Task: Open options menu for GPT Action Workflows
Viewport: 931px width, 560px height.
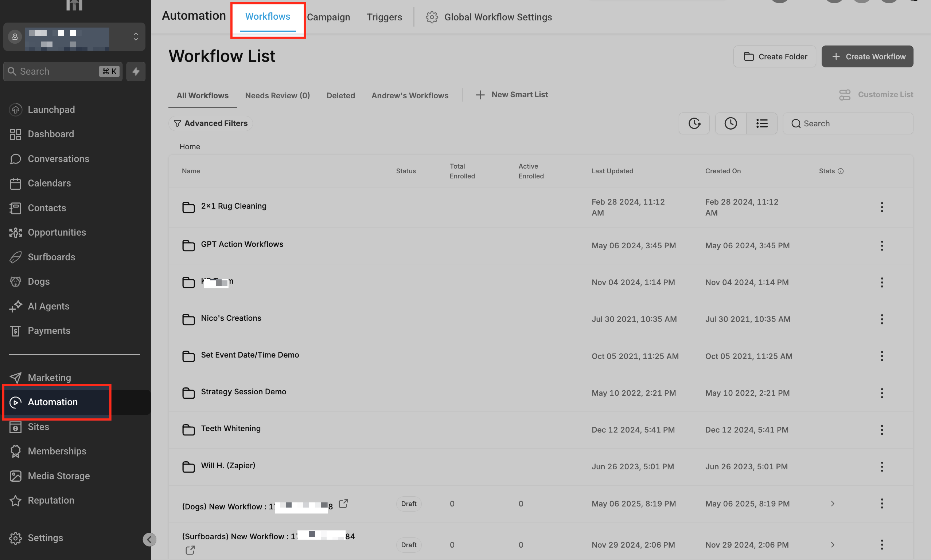Action: [x=882, y=246]
